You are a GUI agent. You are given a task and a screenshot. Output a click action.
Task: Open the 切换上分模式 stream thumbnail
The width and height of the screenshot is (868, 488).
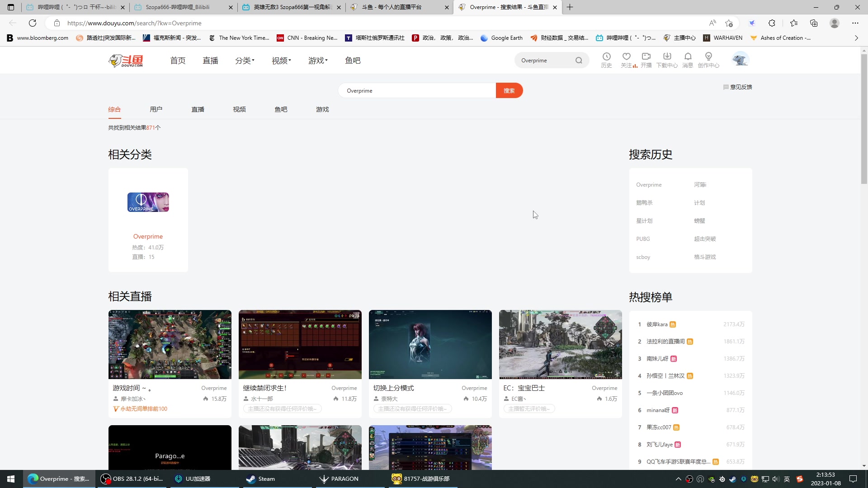point(430,344)
